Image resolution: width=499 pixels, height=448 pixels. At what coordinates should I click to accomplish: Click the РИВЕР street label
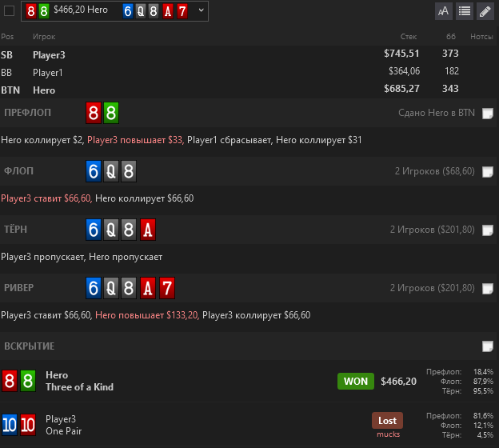pos(18,288)
